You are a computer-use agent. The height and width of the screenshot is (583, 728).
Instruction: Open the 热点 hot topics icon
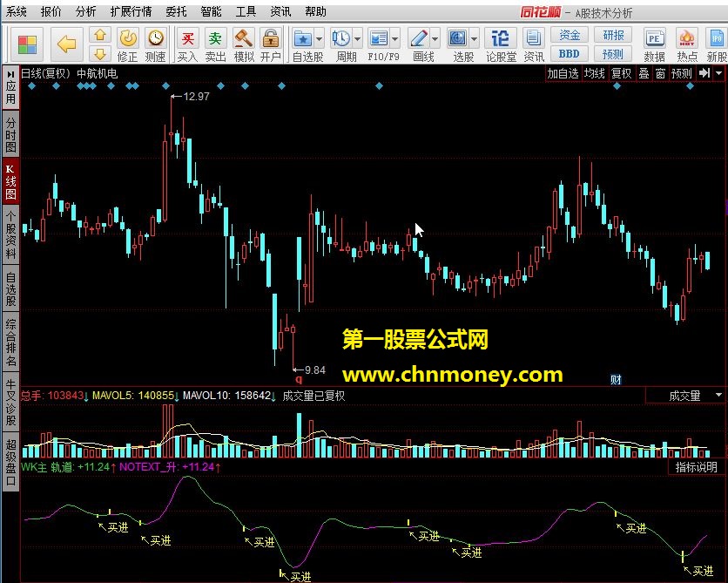tap(687, 45)
